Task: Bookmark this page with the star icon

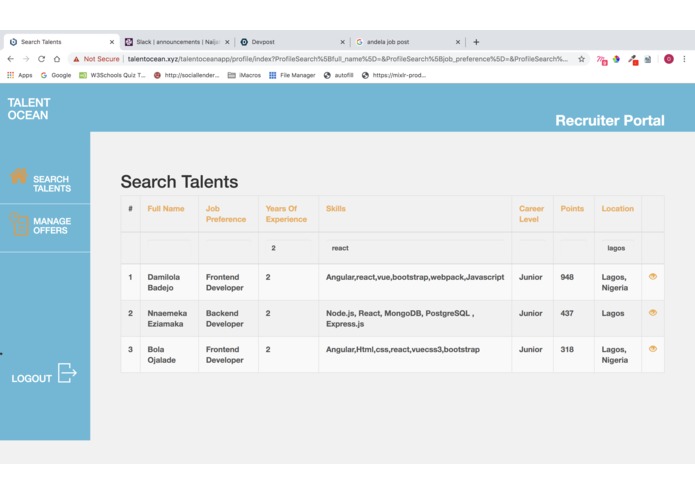Action: (581, 59)
